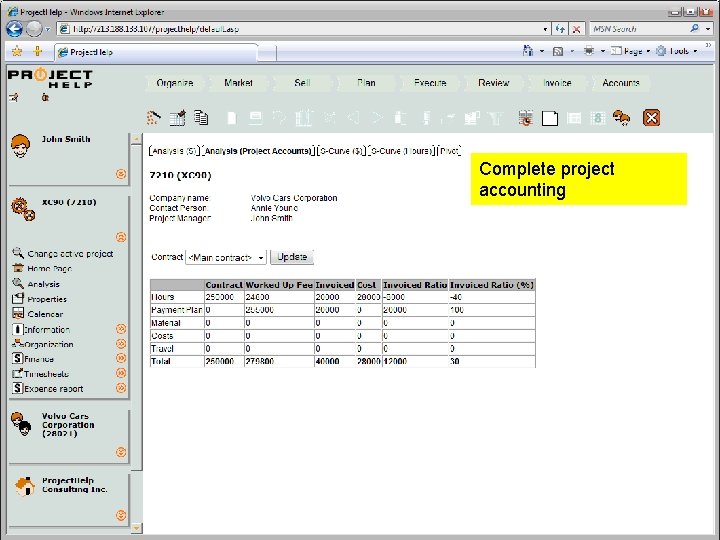720x540 pixels.
Task: Open the Analysis sidebar link
Action: [43, 284]
